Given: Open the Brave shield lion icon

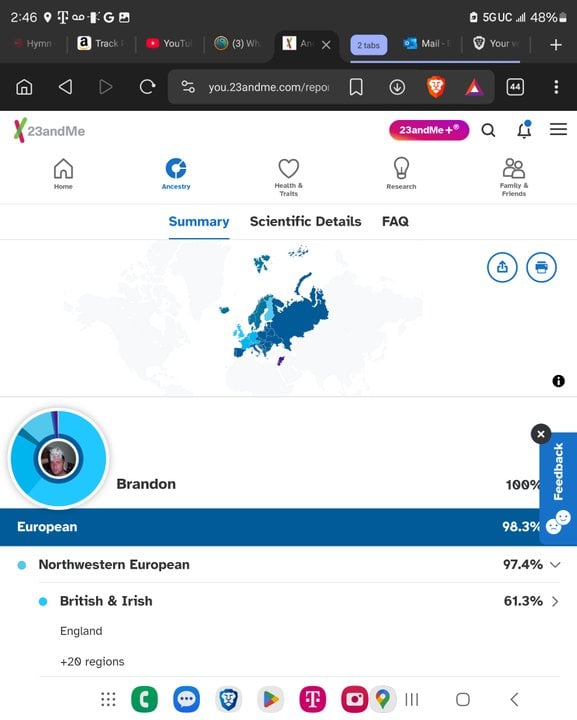Looking at the screenshot, I should [x=436, y=87].
